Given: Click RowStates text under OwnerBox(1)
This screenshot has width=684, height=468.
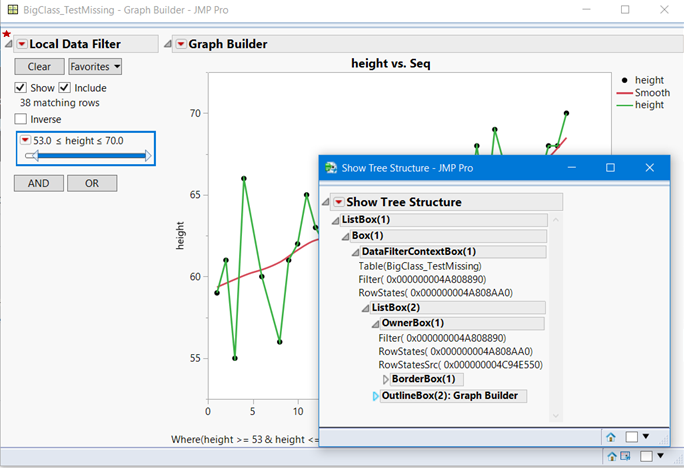Looking at the screenshot, I should point(455,352).
